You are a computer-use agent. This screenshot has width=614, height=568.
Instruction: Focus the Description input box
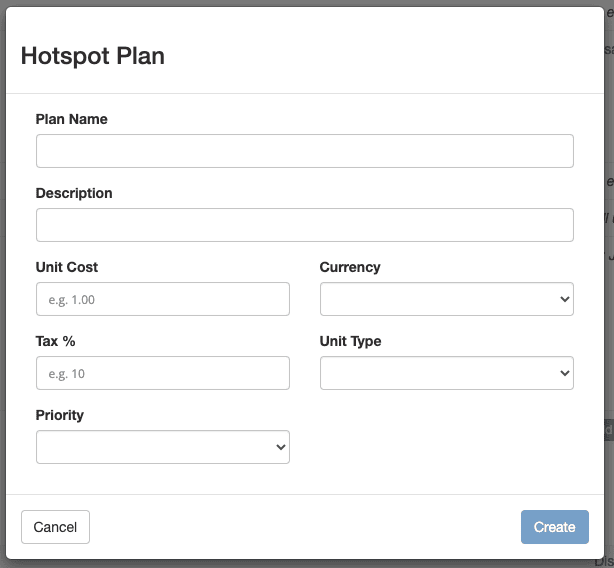click(305, 225)
